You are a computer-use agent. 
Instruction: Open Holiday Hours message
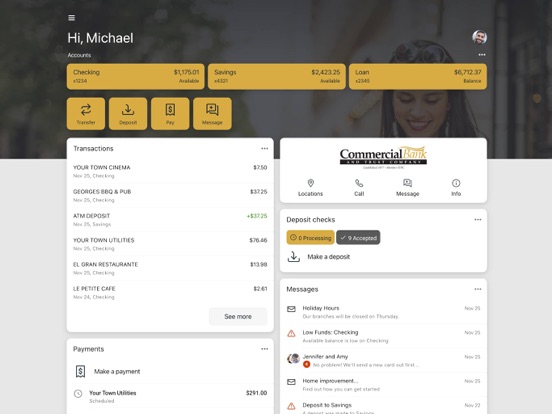coord(383,312)
